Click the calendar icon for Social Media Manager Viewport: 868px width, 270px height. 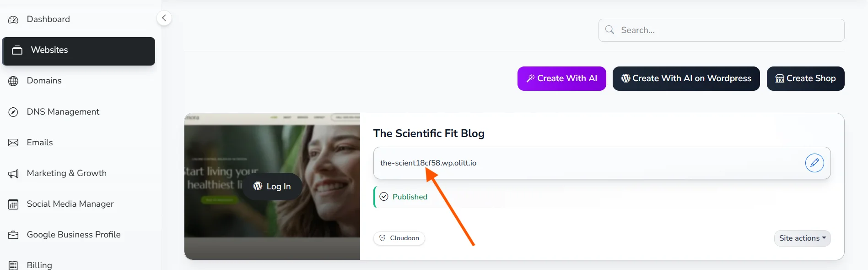pos(13,204)
